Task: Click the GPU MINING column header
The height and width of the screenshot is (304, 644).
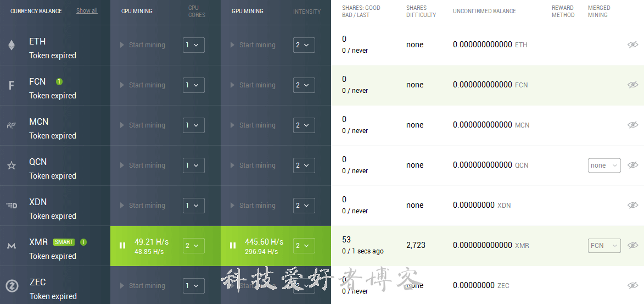Action: coord(248,11)
